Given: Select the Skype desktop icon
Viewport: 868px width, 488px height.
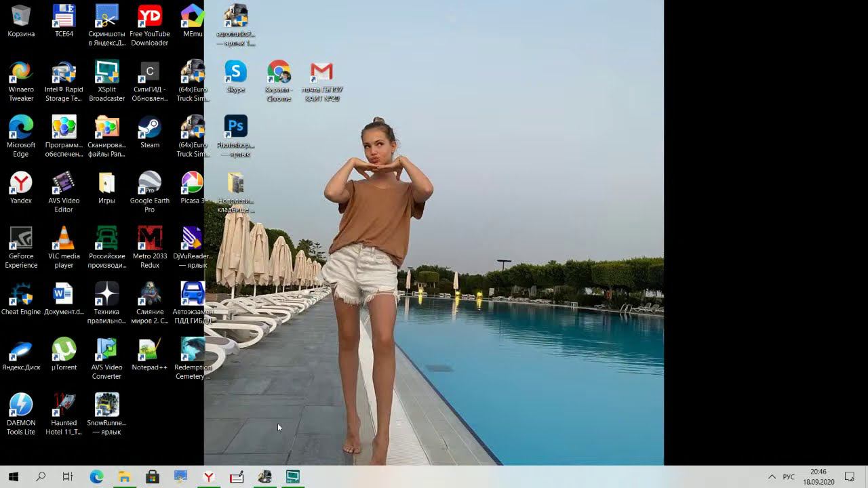Looking at the screenshot, I should click(x=235, y=72).
